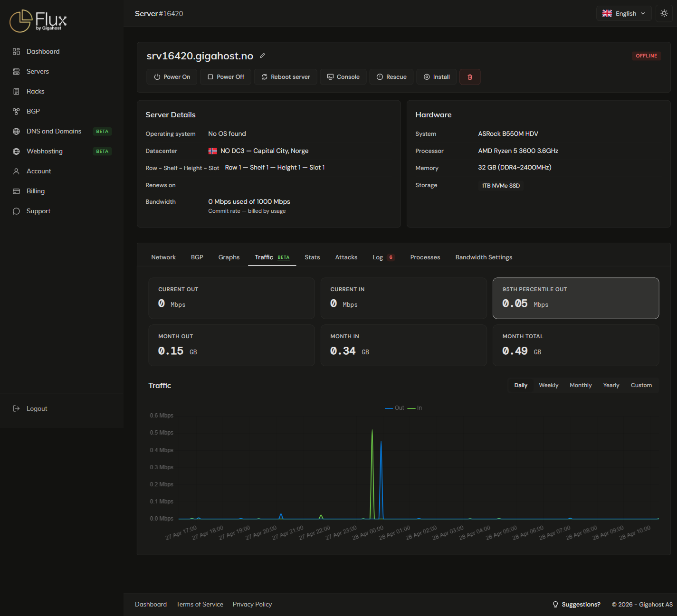Toggle the In series in chart legend

pyautogui.click(x=415, y=408)
